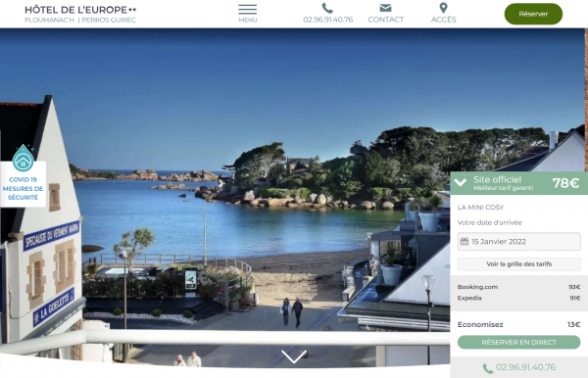Click the Hôtel de l'Europe logo
Screen dimensions: 588x378
(80, 14)
